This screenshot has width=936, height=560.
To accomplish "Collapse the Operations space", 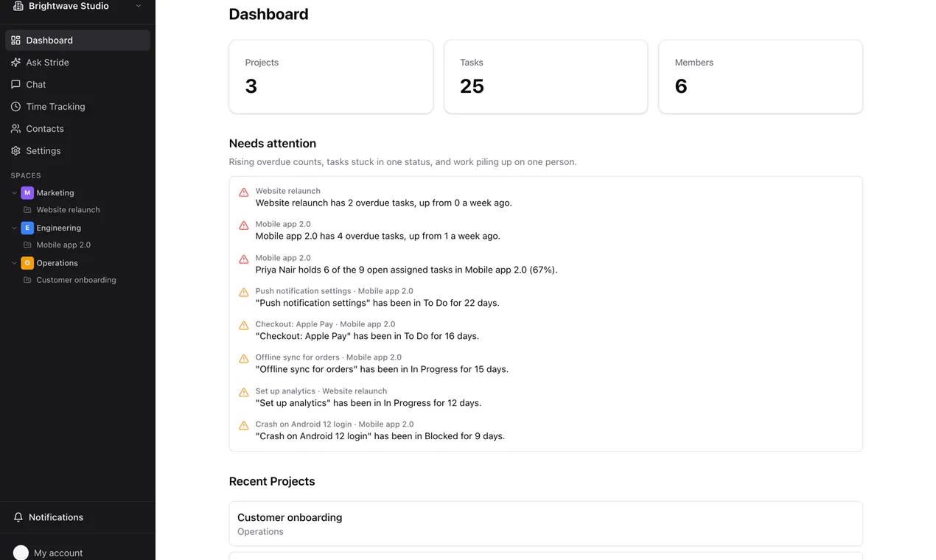I will [14, 263].
